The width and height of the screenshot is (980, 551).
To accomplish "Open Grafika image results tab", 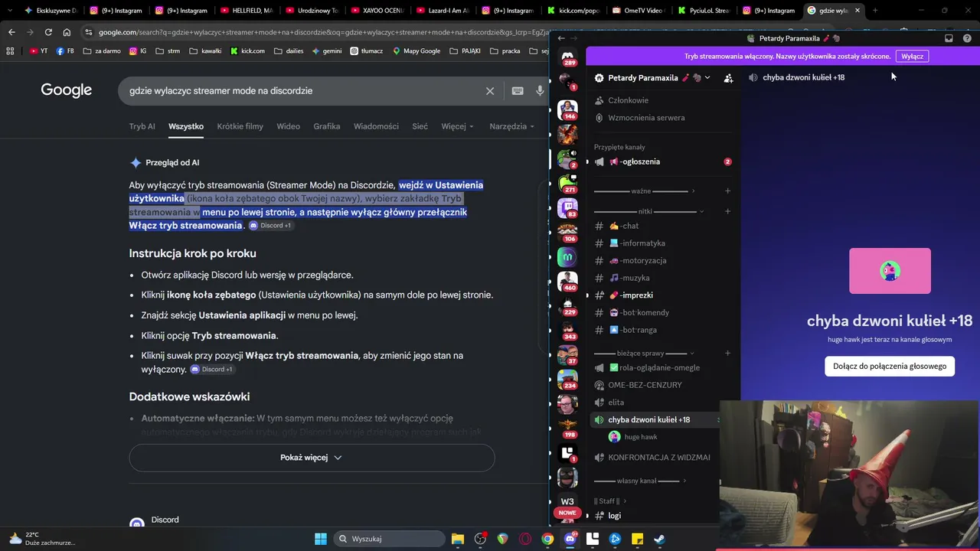I will point(327,126).
